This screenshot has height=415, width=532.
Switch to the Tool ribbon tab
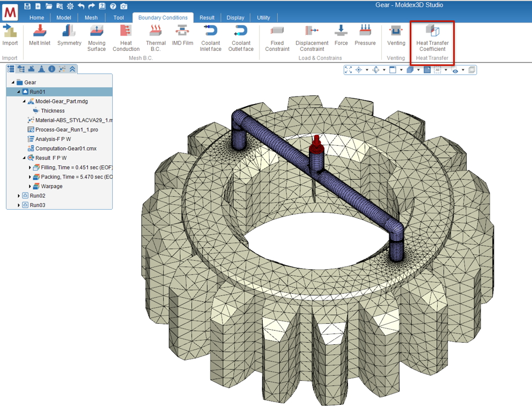tap(119, 18)
